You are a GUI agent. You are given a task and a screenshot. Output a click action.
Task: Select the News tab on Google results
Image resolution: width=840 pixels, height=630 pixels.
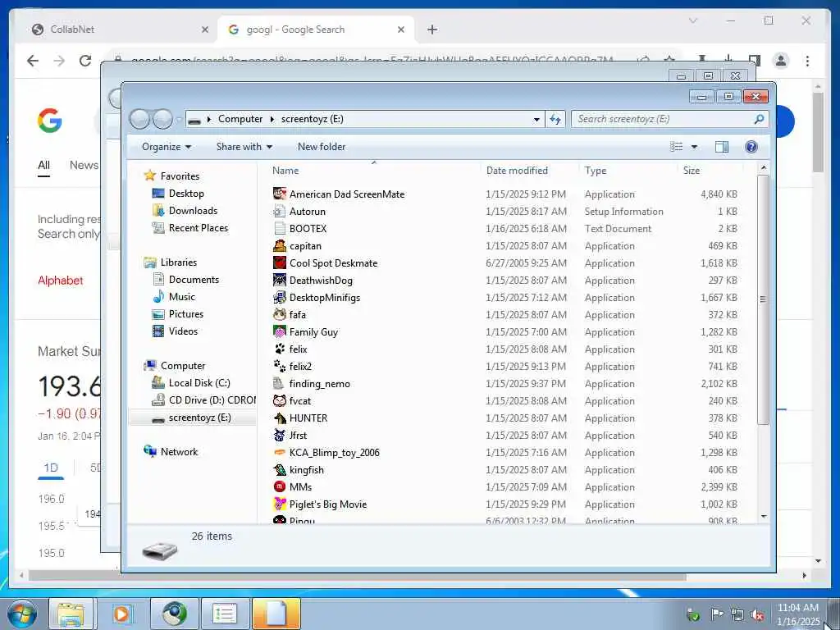tap(84, 165)
